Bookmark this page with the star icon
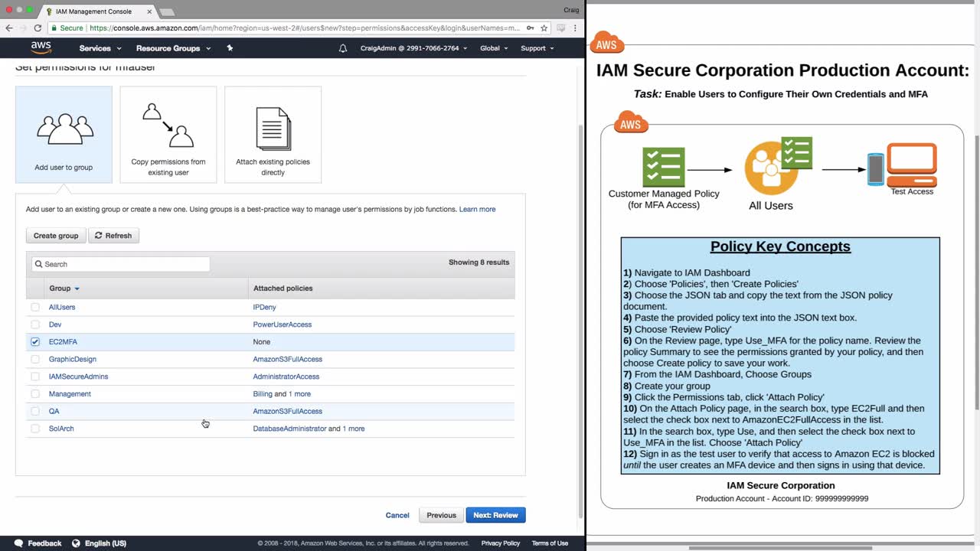980x551 pixels. pyautogui.click(x=544, y=28)
